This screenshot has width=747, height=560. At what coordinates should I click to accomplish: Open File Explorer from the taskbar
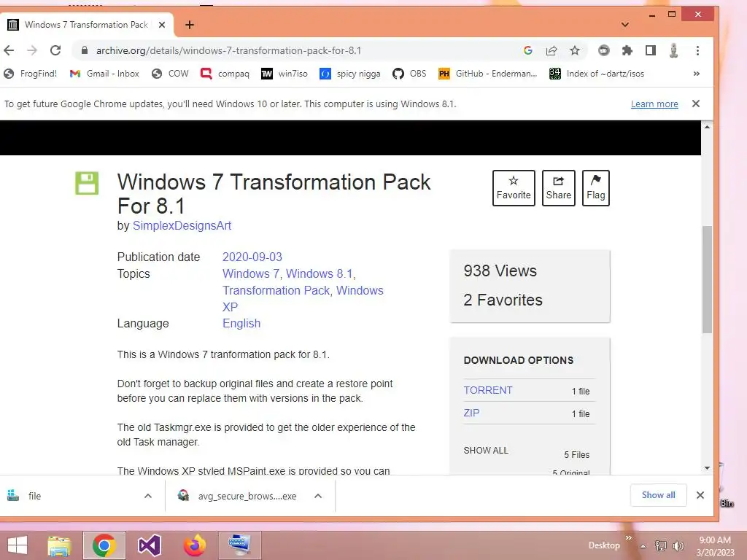pos(59,545)
